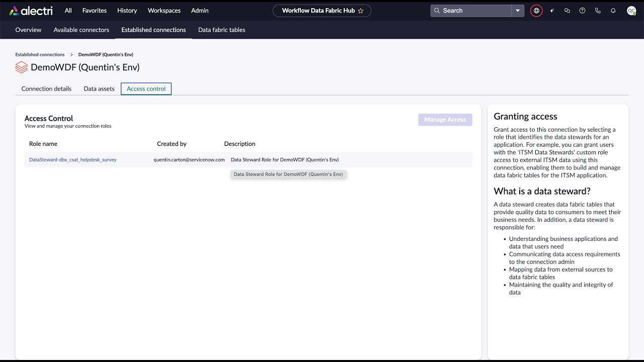Click the 'Mapping data from external sources' bullet
The image size is (644, 362).
561,274
